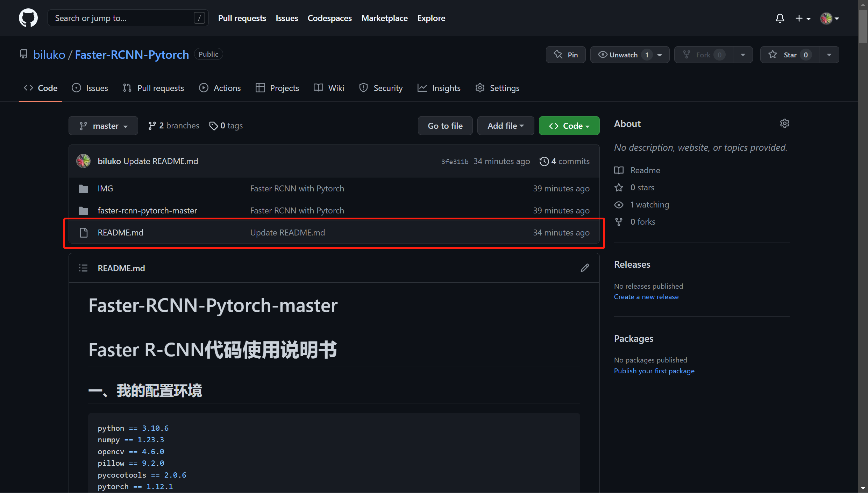Open Codespaces in top navigation
This screenshot has height=493, width=868.
pyautogui.click(x=329, y=18)
